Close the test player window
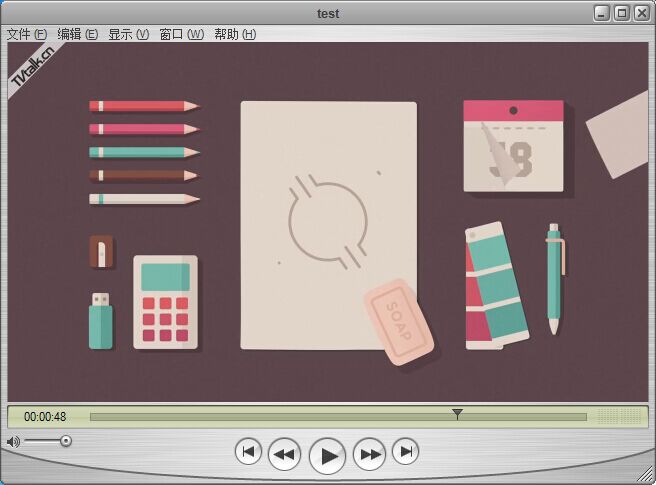 click(642, 13)
